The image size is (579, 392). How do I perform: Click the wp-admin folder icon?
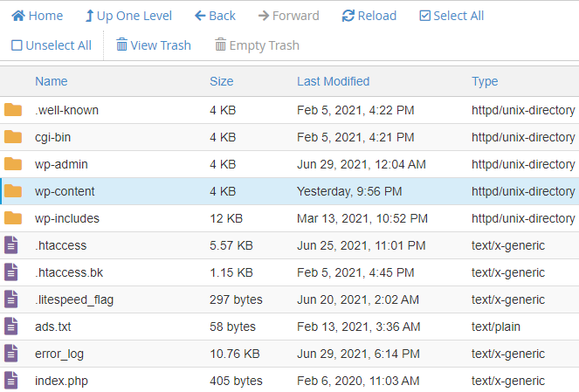[13, 164]
